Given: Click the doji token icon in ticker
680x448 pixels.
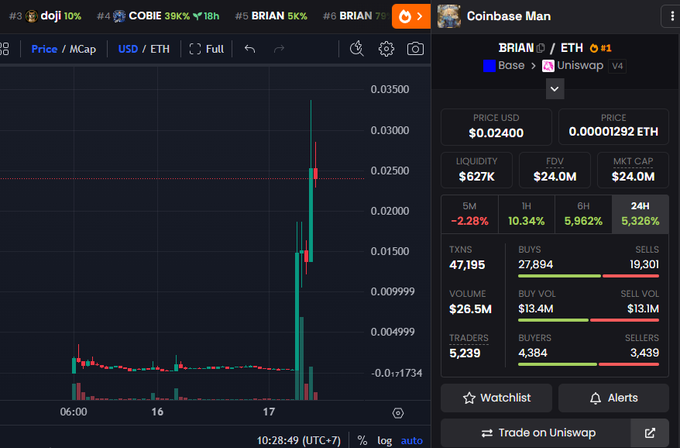Looking at the screenshot, I should pyautogui.click(x=31, y=16).
